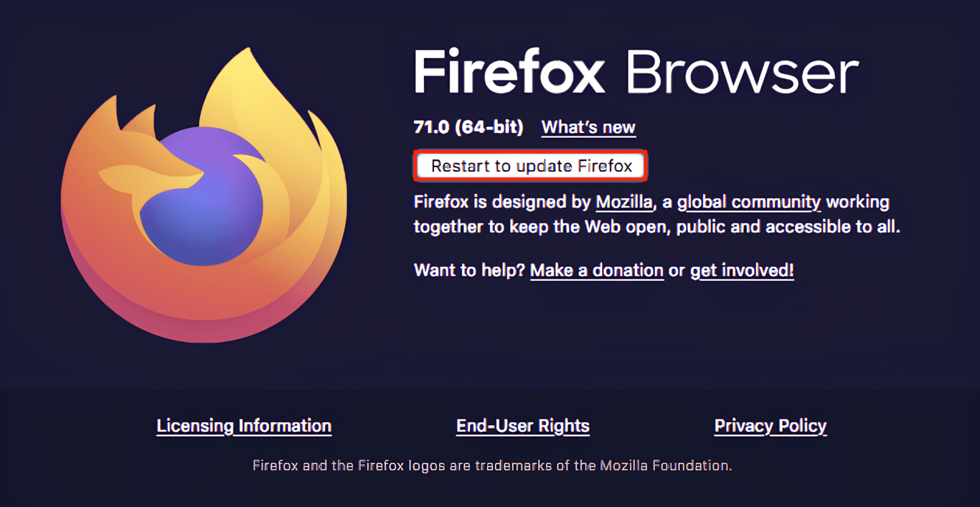Open the global community link
Viewport: 980px width, 507px height.
pos(750,202)
